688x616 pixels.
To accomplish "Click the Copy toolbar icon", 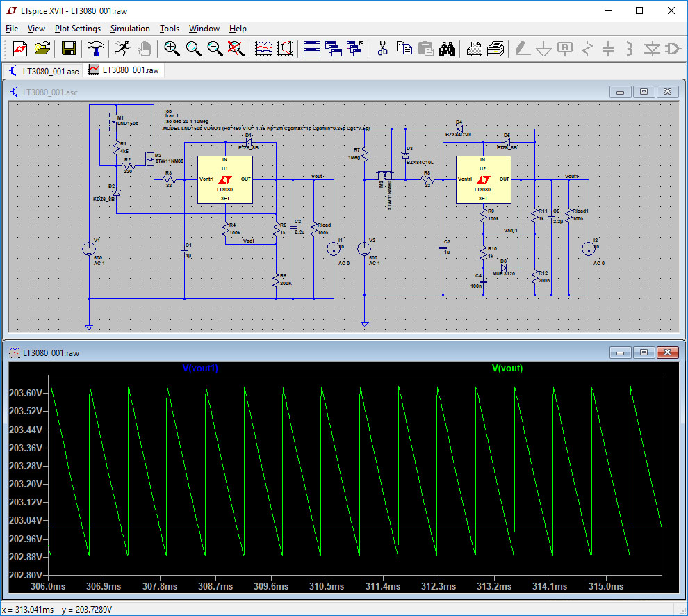I will pos(404,48).
